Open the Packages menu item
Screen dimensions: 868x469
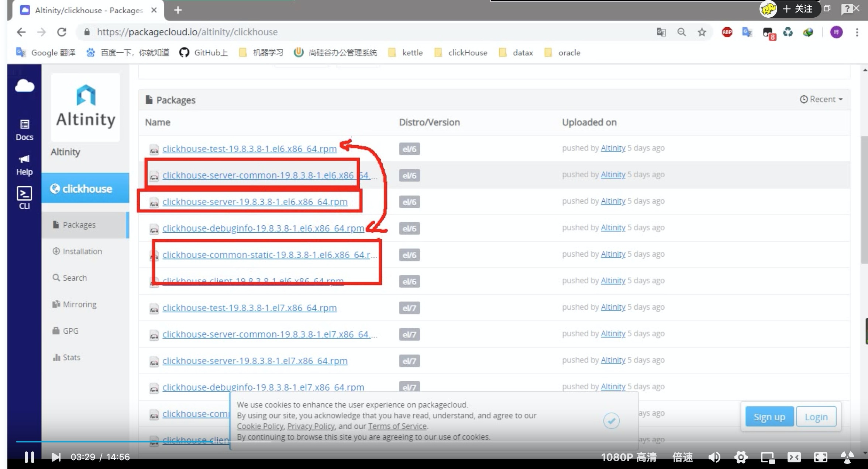coord(85,225)
